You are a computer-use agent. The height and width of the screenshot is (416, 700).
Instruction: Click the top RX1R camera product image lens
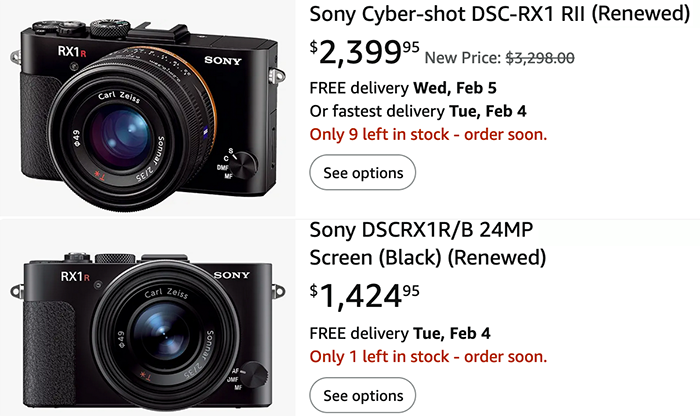[121, 136]
